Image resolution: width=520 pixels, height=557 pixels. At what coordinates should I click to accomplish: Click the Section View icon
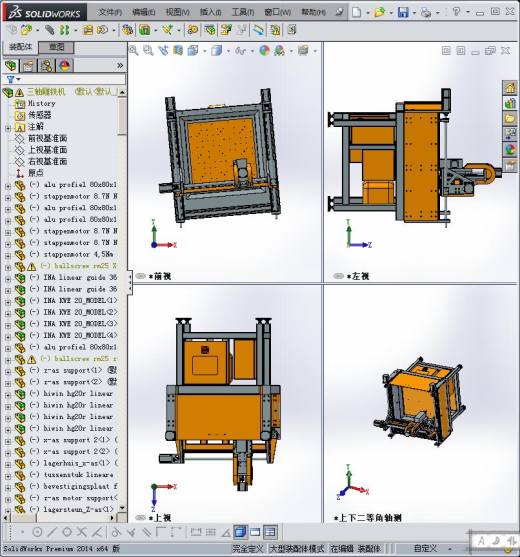(178, 50)
